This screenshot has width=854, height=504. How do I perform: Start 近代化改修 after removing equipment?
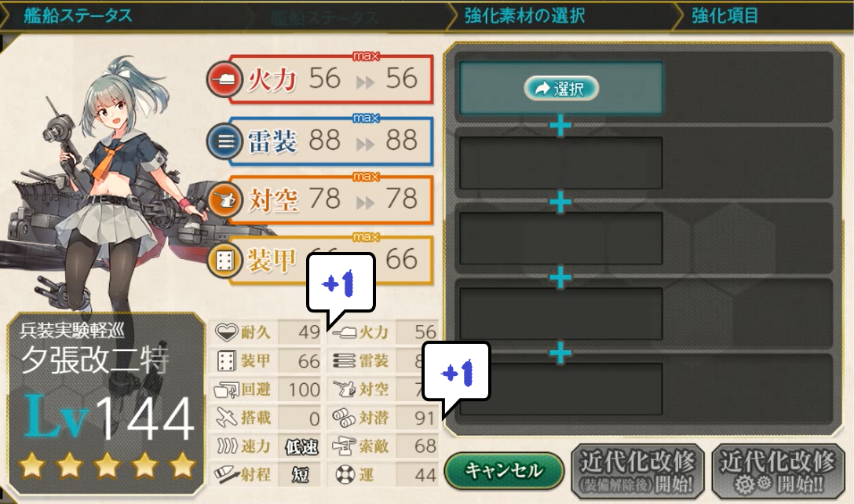coord(637,471)
